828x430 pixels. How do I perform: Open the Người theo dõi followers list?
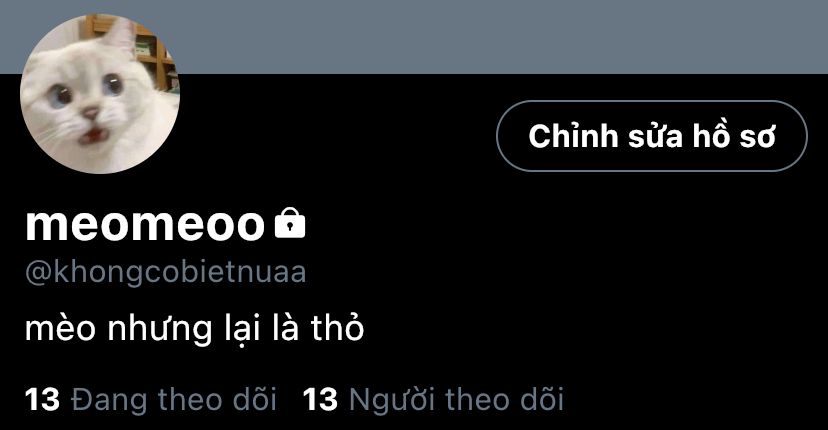(434, 399)
